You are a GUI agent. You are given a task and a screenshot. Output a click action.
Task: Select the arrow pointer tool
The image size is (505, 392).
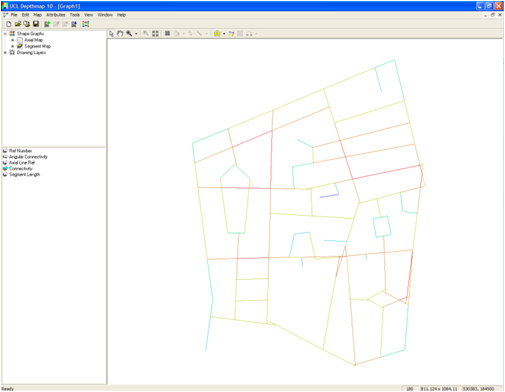[x=111, y=34]
